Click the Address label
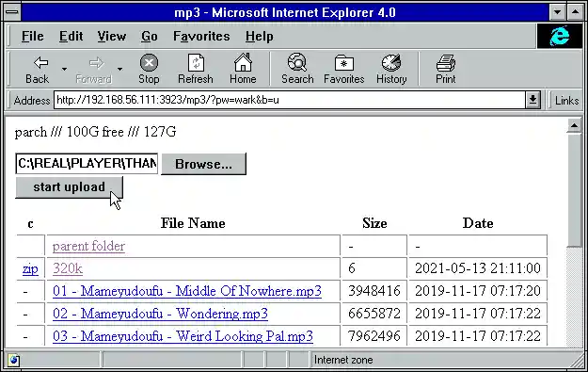 [x=32, y=101]
